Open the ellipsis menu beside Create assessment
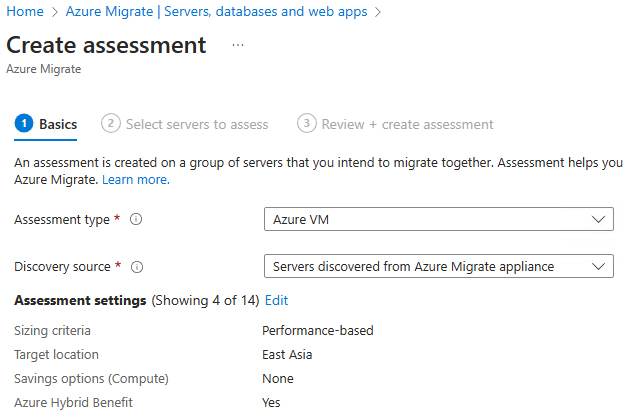The height and width of the screenshot is (416, 623). pyautogui.click(x=238, y=45)
